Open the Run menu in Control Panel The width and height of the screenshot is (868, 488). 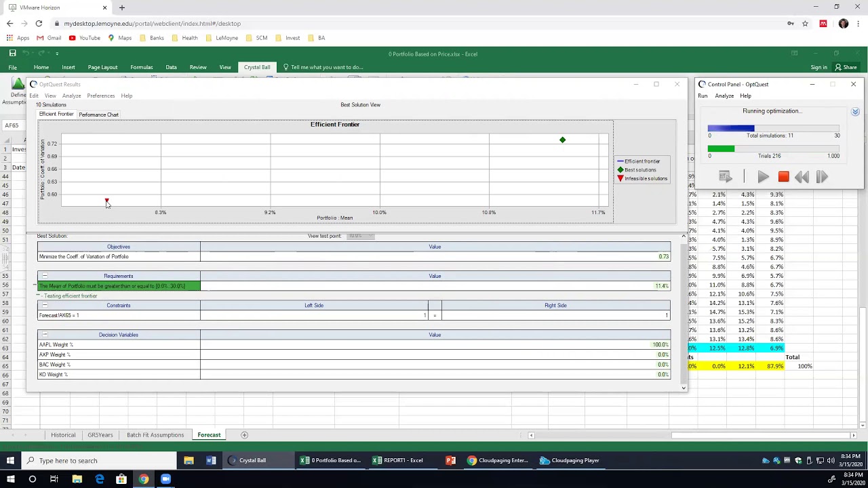pyautogui.click(x=703, y=96)
